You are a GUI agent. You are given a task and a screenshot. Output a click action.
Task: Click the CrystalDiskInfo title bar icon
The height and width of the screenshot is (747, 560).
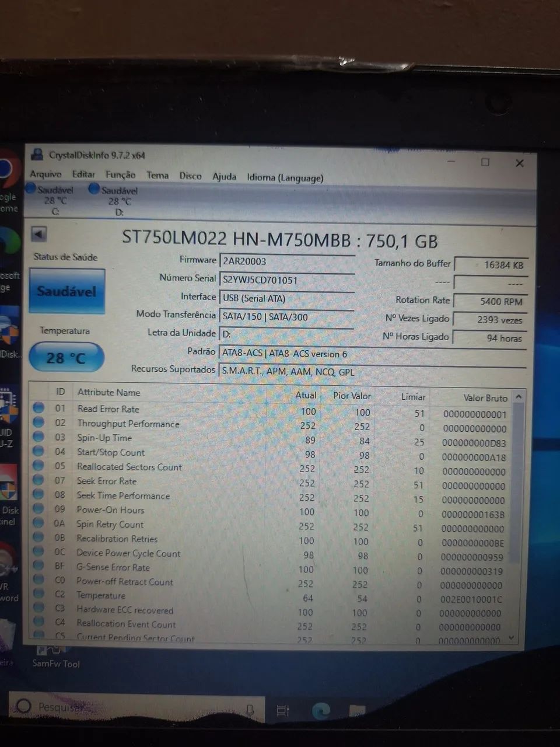point(37,154)
